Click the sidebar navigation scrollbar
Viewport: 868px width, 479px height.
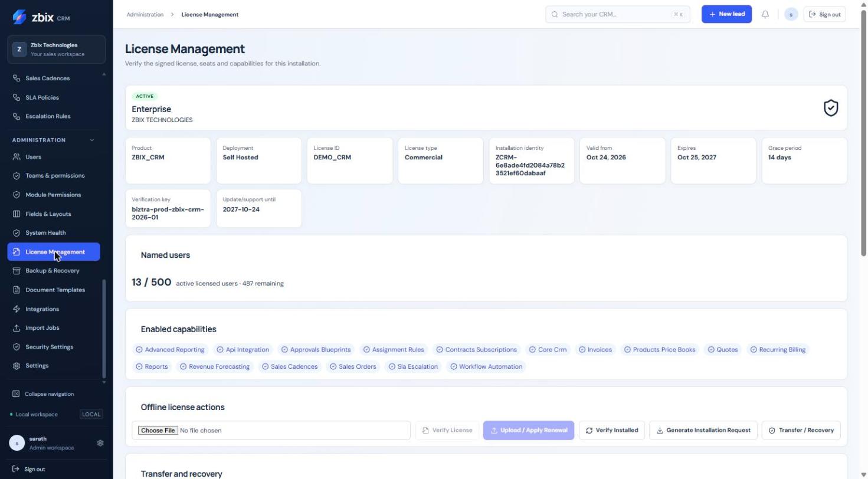(x=104, y=329)
